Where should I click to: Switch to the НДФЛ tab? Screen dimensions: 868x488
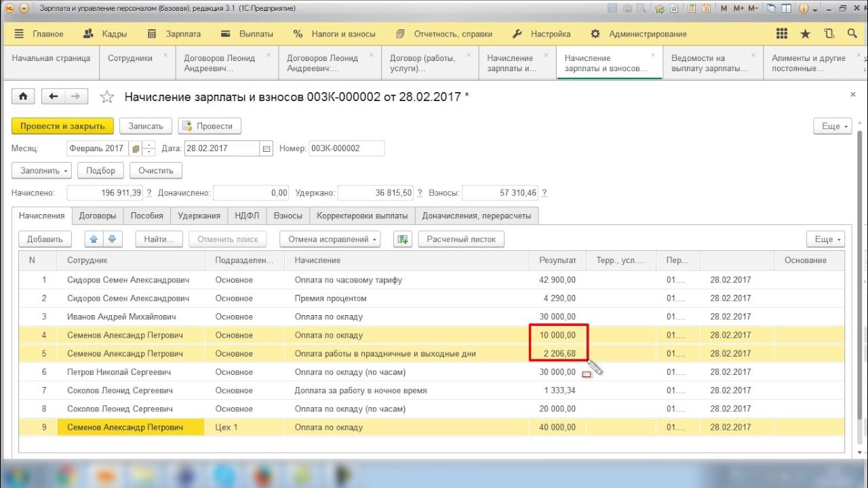tap(247, 216)
